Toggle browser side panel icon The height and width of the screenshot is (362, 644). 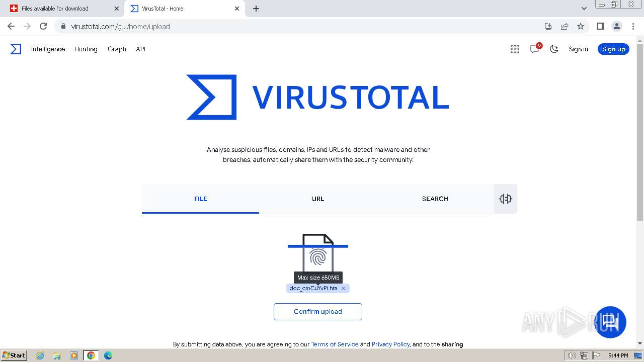click(600, 26)
